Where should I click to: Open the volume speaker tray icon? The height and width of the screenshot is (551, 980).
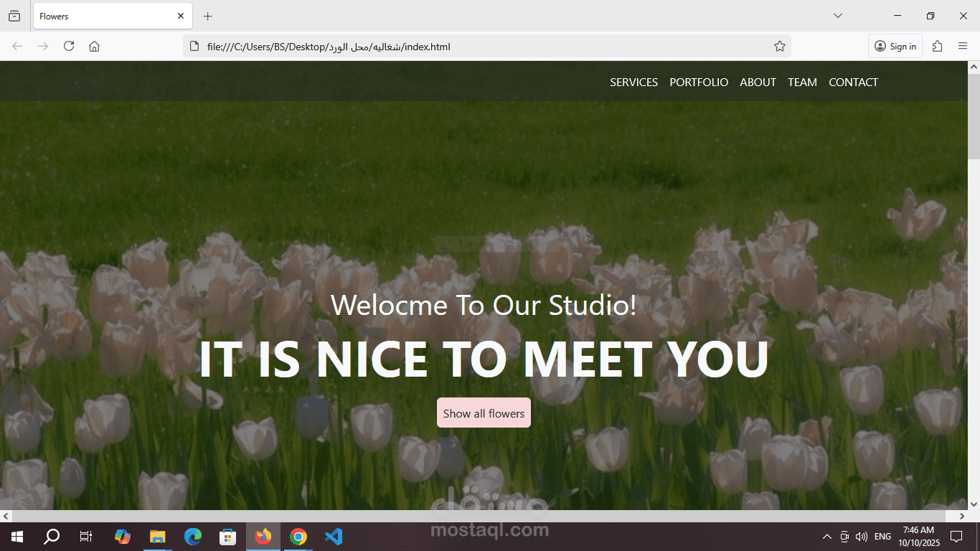[862, 537]
